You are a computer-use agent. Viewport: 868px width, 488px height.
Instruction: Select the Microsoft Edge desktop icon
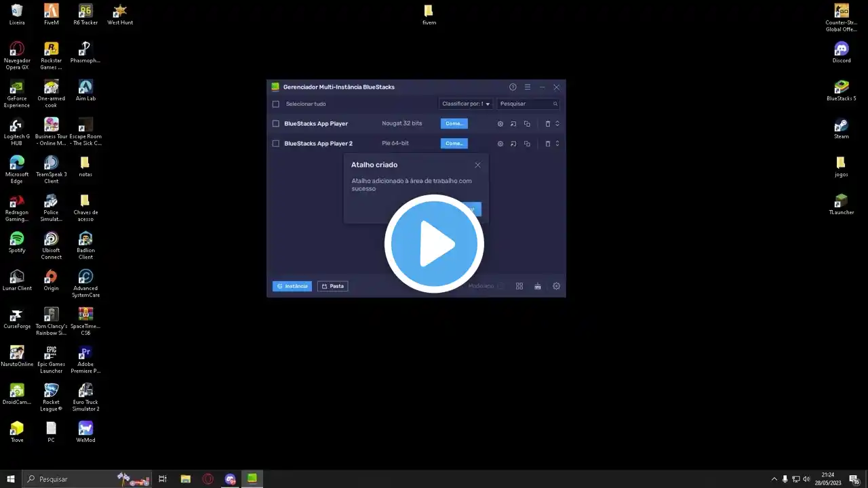pyautogui.click(x=17, y=169)
